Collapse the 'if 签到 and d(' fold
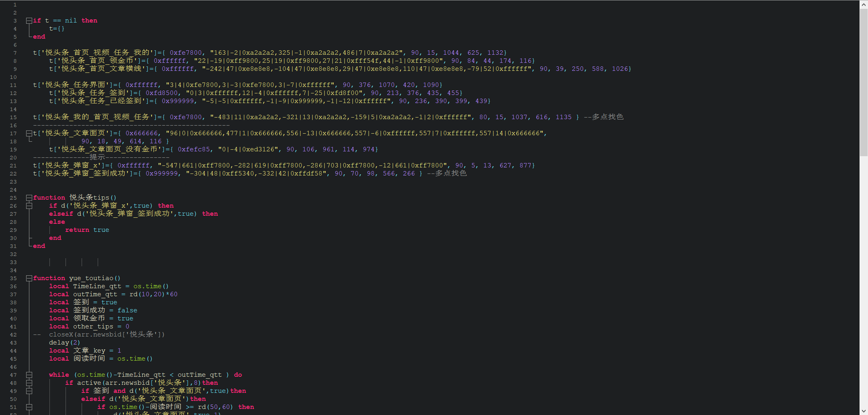868x415 pixels. (29, 391)
